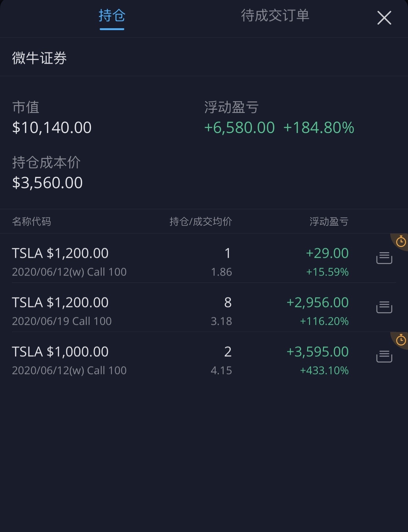
Task: Open order icon for TSLA $1,000 06/12 call
Action: pyautogui.click(x=384, y=357)
